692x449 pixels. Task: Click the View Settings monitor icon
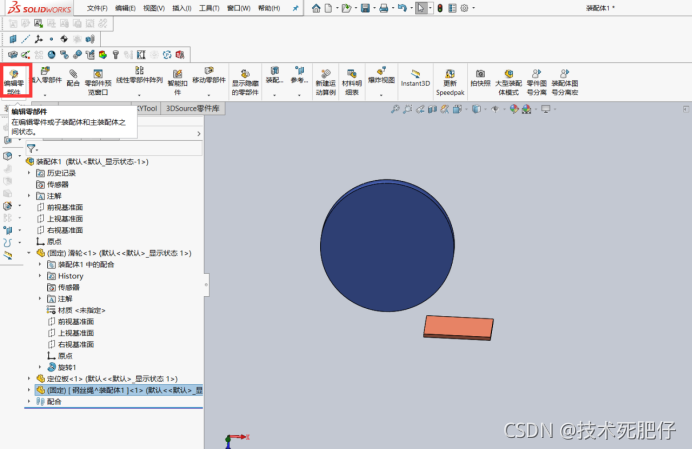tap(546, 109)
